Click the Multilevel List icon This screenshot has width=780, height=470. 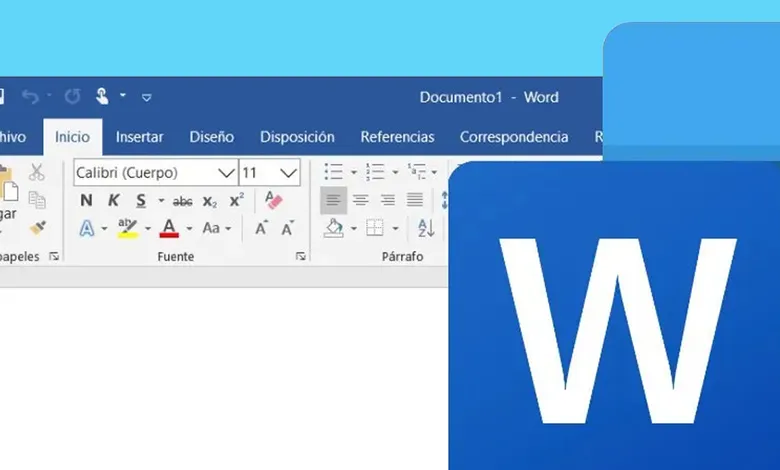click(x=416, y=172)
